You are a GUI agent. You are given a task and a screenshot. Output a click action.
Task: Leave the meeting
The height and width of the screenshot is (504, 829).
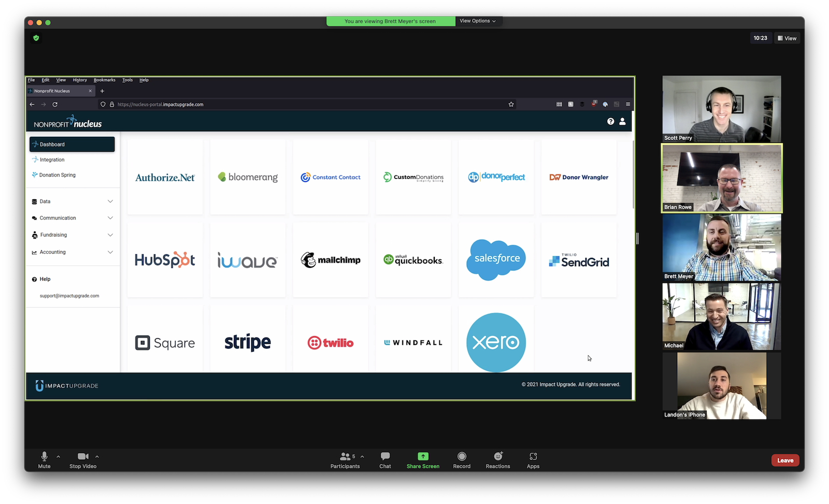tap(785, 460)
